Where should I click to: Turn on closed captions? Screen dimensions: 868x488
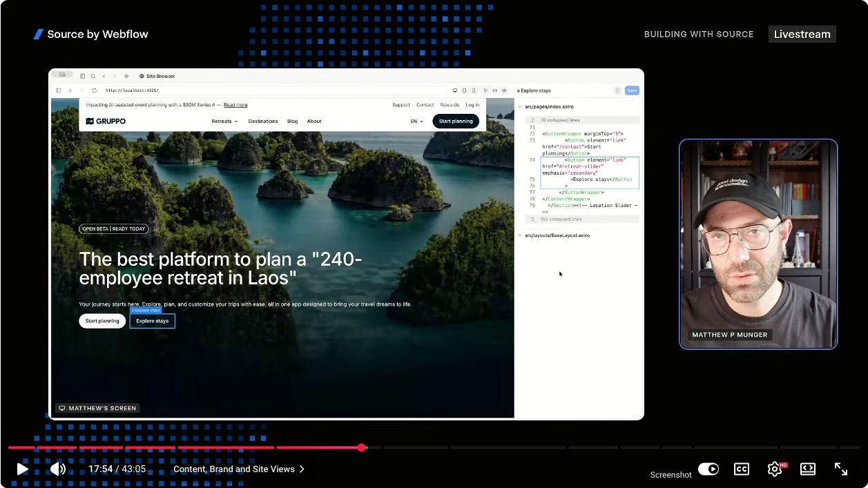(741, 469)
